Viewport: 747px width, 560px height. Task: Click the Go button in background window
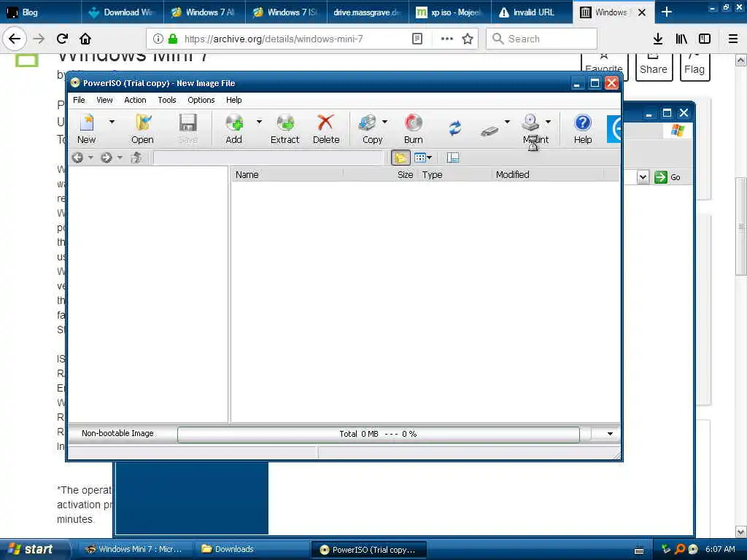(x=668, y=177)
